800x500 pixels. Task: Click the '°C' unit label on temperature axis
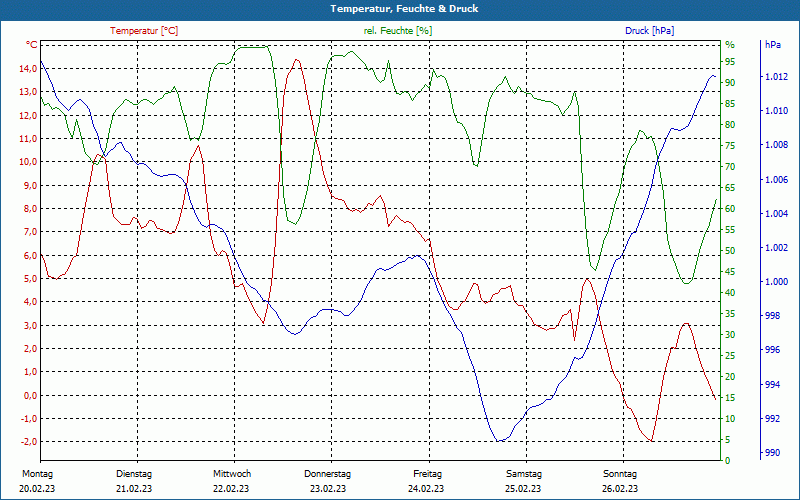click(32, 45)
